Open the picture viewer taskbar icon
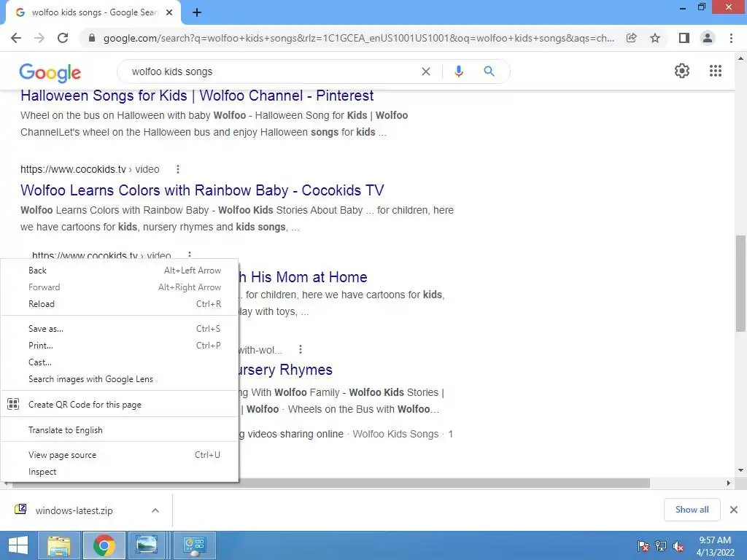The height and width of the screenshot is (560, 747). coord(147,545)
